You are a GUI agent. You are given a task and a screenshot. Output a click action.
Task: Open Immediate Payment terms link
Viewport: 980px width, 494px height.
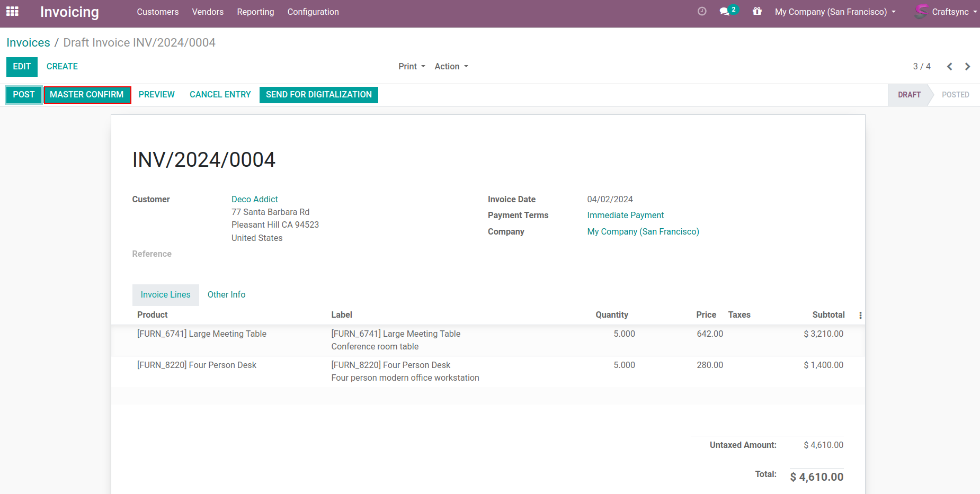(625, 215)
